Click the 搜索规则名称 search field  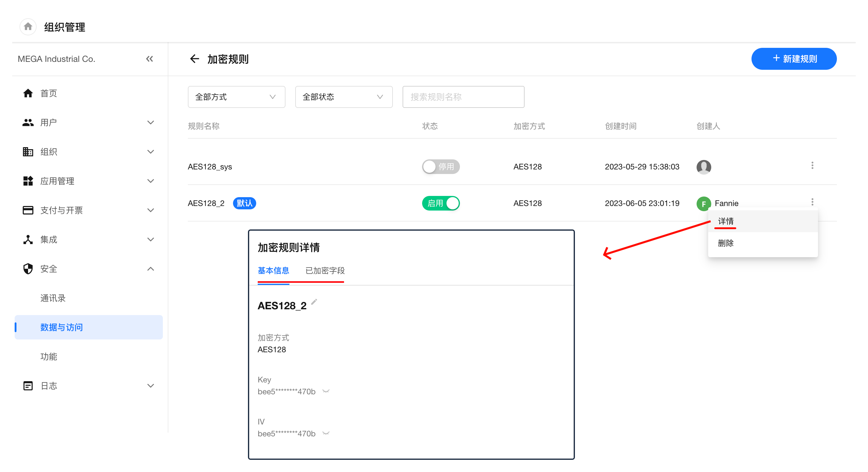pos(463,97)
